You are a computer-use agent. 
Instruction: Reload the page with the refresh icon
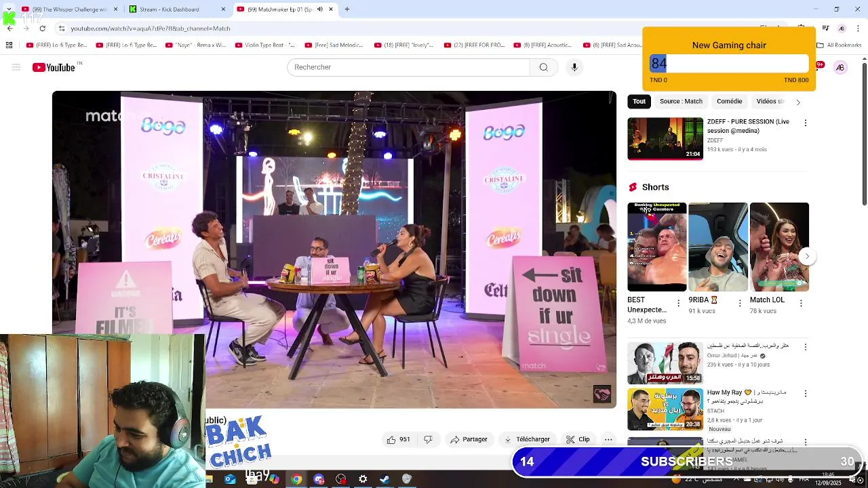coord(43,28)
